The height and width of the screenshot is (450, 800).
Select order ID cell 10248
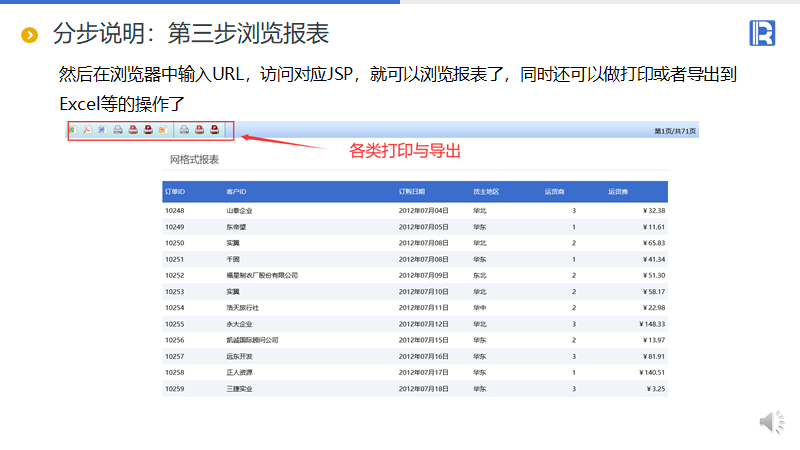point(174,211)
